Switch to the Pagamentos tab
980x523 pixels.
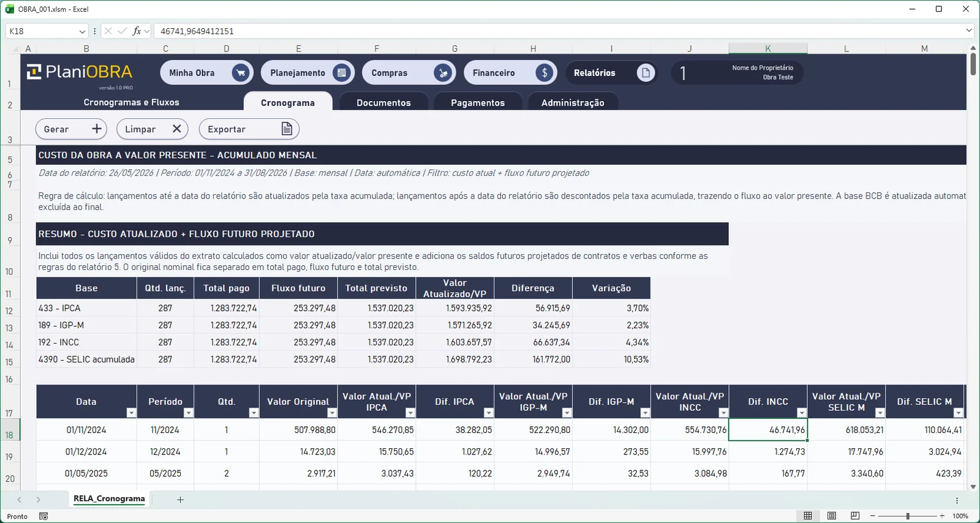click(x=478, y=102)
